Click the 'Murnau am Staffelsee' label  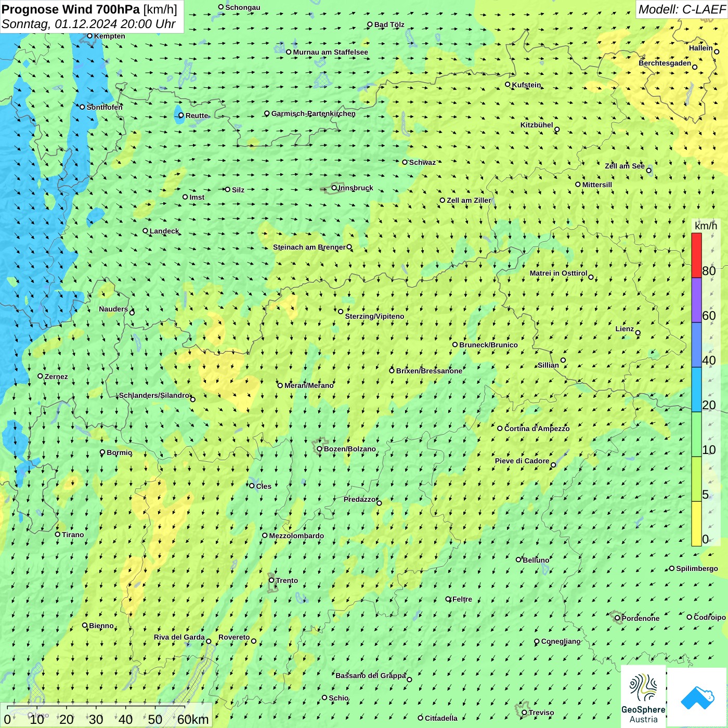click(x=330, y=52)
